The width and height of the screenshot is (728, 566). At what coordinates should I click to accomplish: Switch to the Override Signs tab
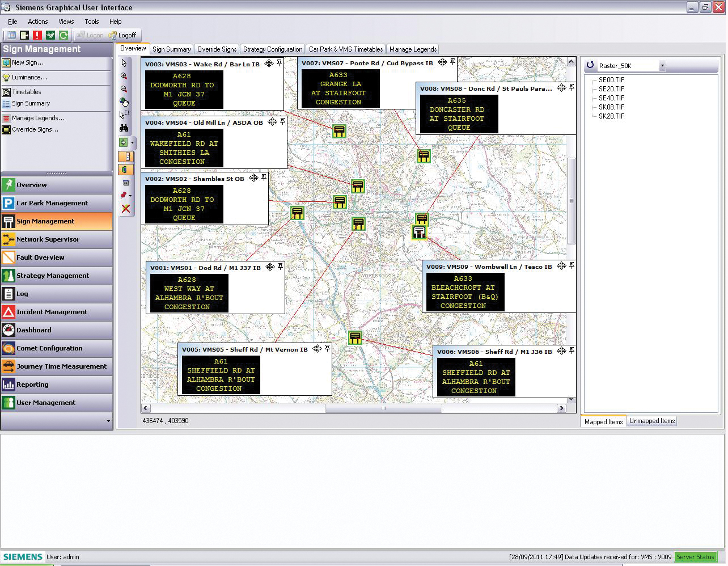click(x=217, y=49)
